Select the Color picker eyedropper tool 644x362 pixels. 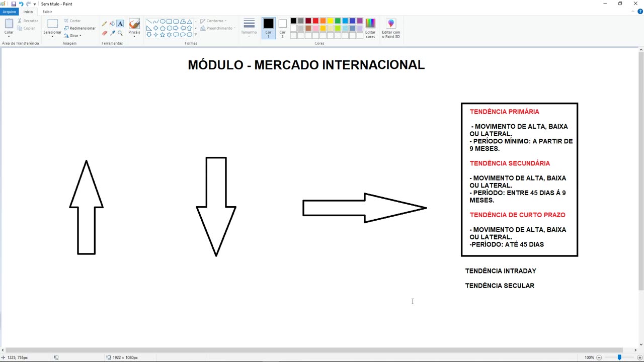coord(112,33)
